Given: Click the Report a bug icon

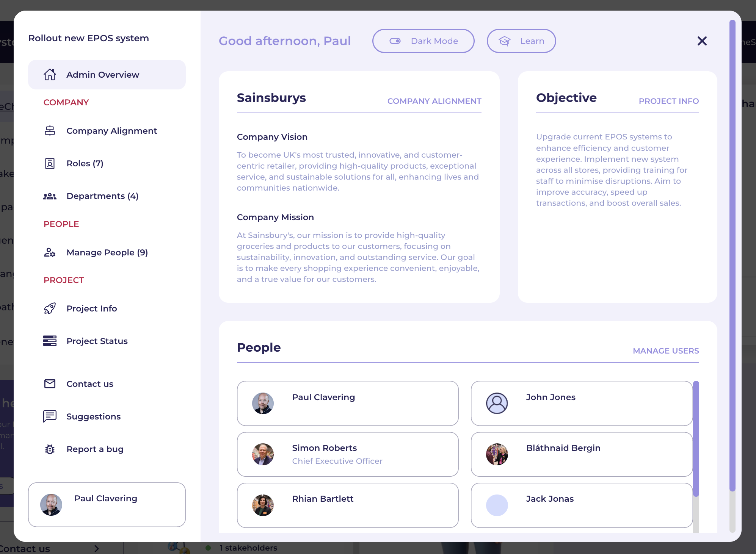Looking at the screenshot, I should (x=50, y=449).
